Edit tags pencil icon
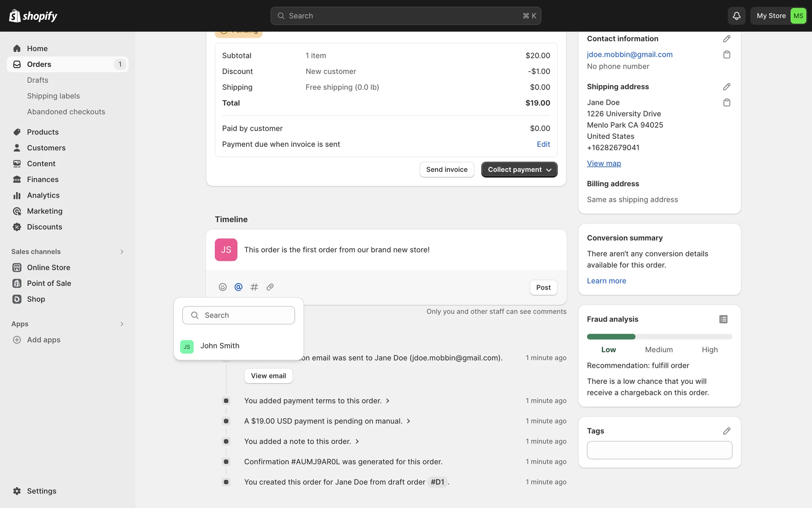Screen dimensions: 812x508 click(727, 431)
